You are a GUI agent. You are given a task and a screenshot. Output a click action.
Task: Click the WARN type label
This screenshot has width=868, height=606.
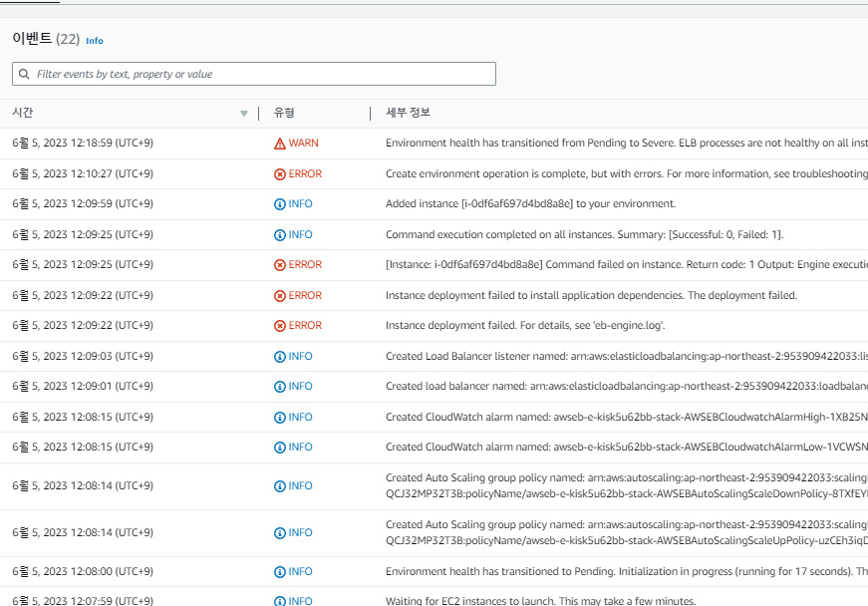pos(303,143)
